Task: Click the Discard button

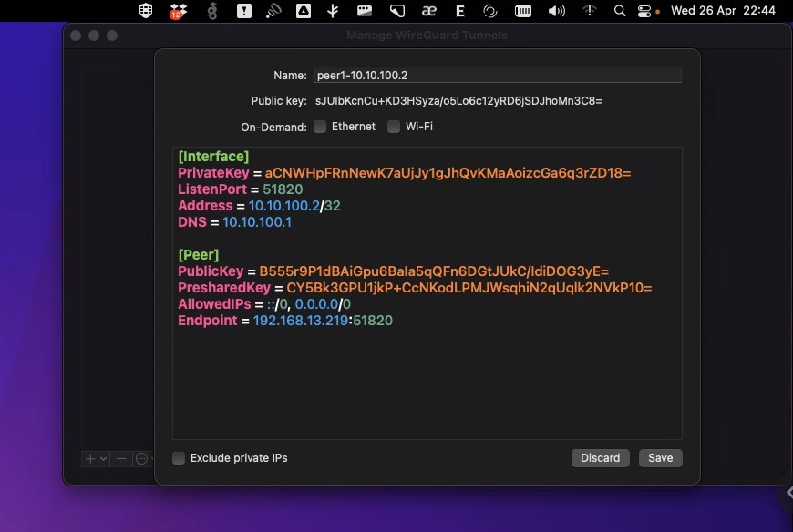Action: (x=600, y=457)
